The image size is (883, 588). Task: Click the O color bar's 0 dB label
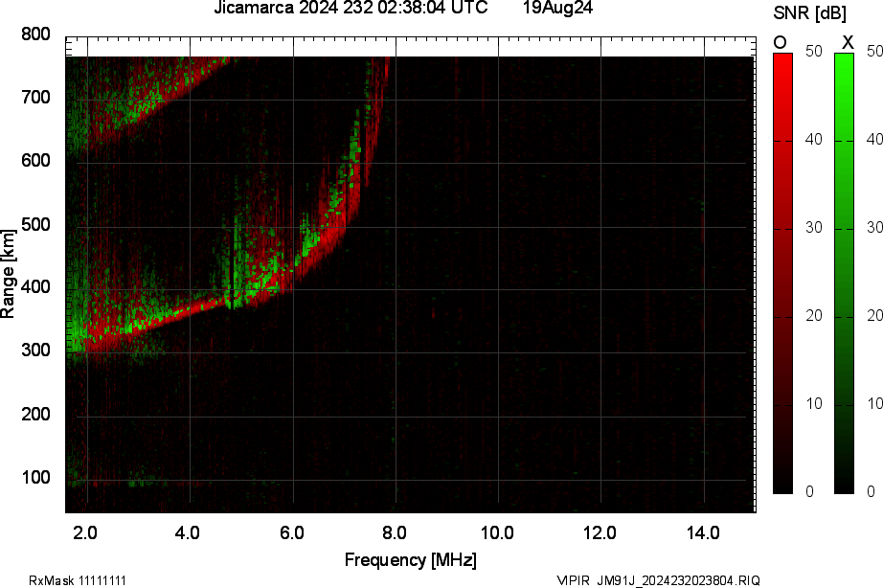pyautogui.click(x=810, y=491)
